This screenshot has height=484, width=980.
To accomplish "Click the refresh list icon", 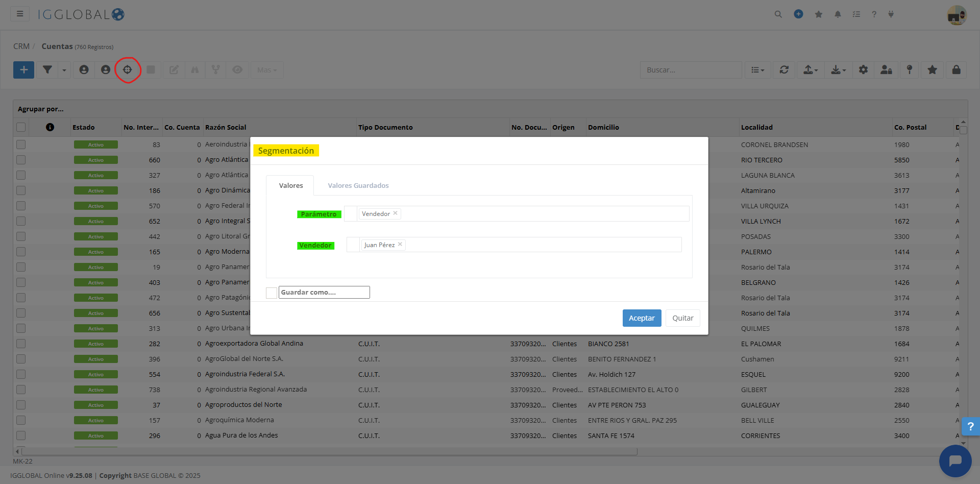I will click(784, 70).
